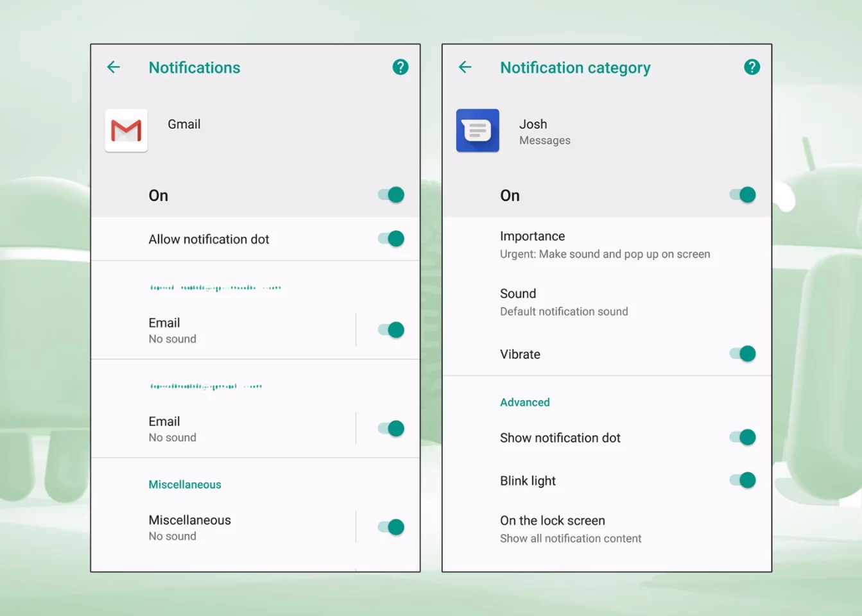Turn off the Miscellaneous notifications switch
This screenshot has height=616, width=862.
tap(390, 526)
